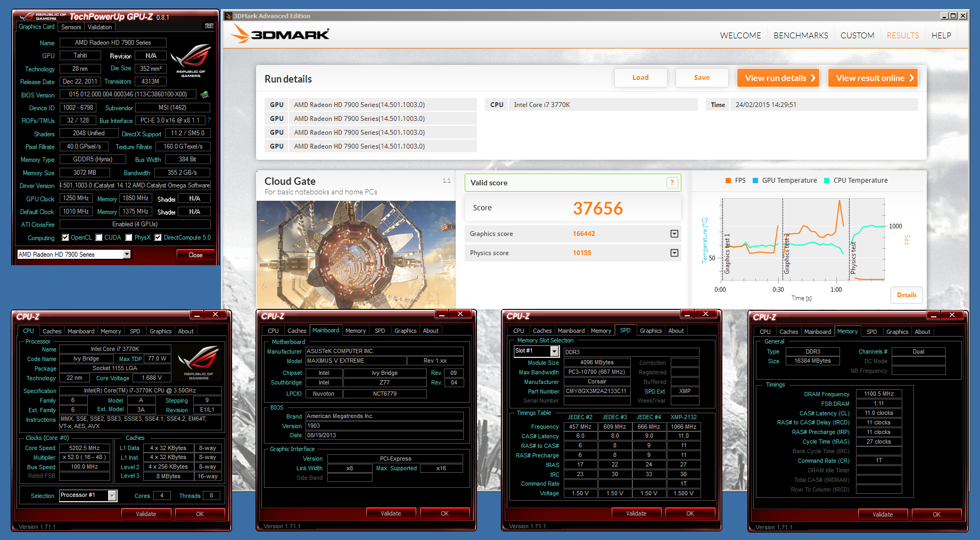Open the Slot #1 memory slot dropdown
The height and width of the screenshot is (540, 980).
point(554,351)
